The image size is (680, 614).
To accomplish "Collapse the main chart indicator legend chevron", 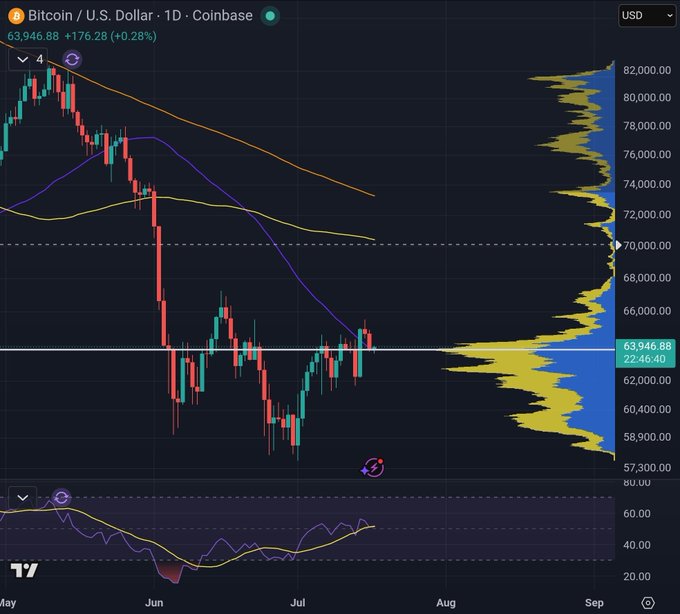I will (x=23, y=59).
